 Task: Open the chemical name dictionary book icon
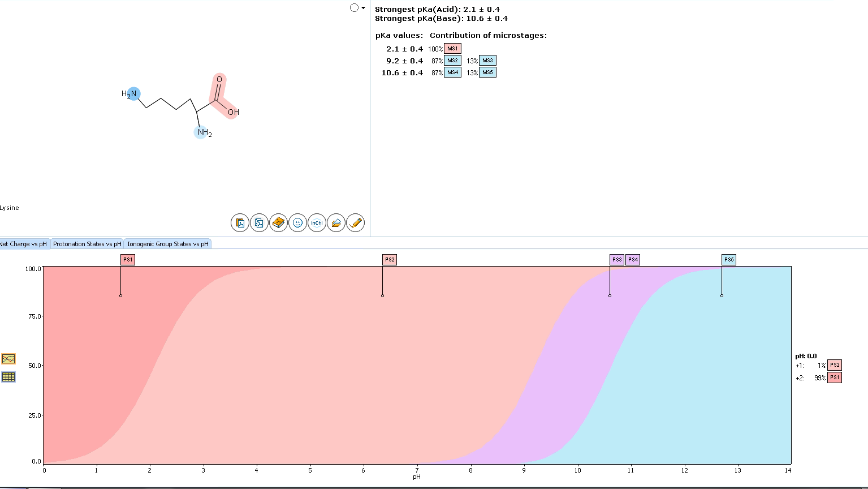[x=278, y=223]
